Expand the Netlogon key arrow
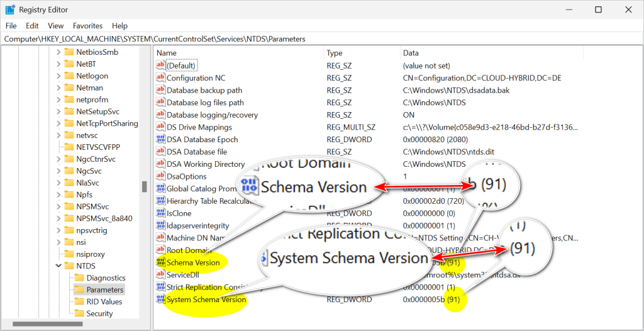The height and width of the screenshot is (331, 644). click(58, 76)
